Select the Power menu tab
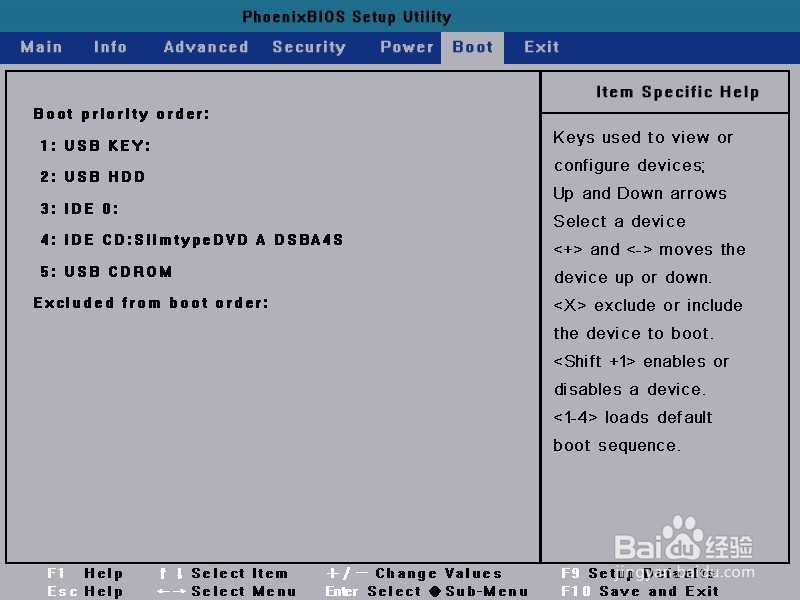 [407, 47]
